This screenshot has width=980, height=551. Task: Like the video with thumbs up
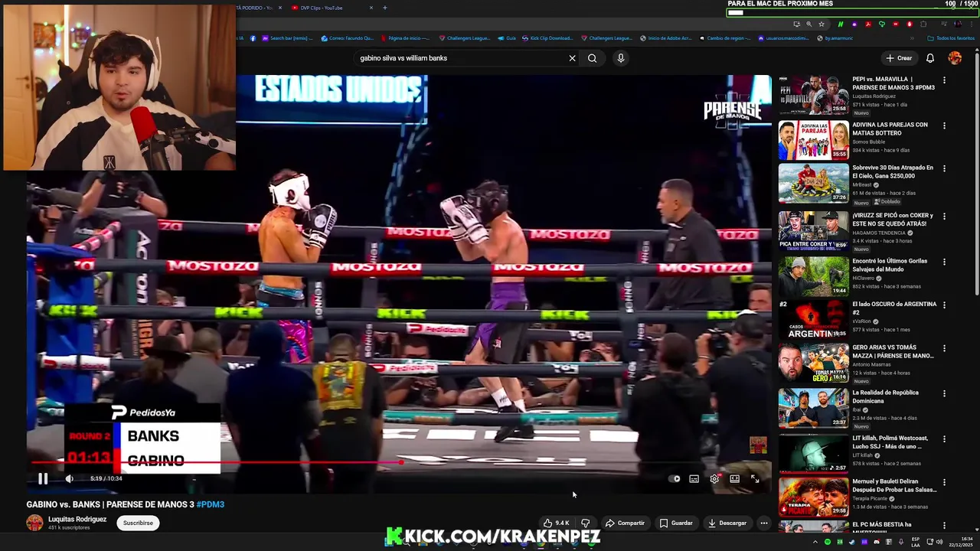[557, 523]
